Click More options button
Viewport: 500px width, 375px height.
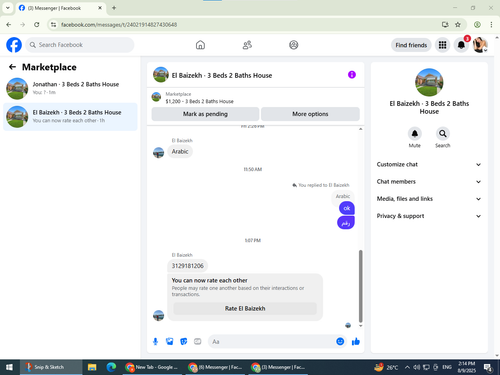(x=310, y=114)
